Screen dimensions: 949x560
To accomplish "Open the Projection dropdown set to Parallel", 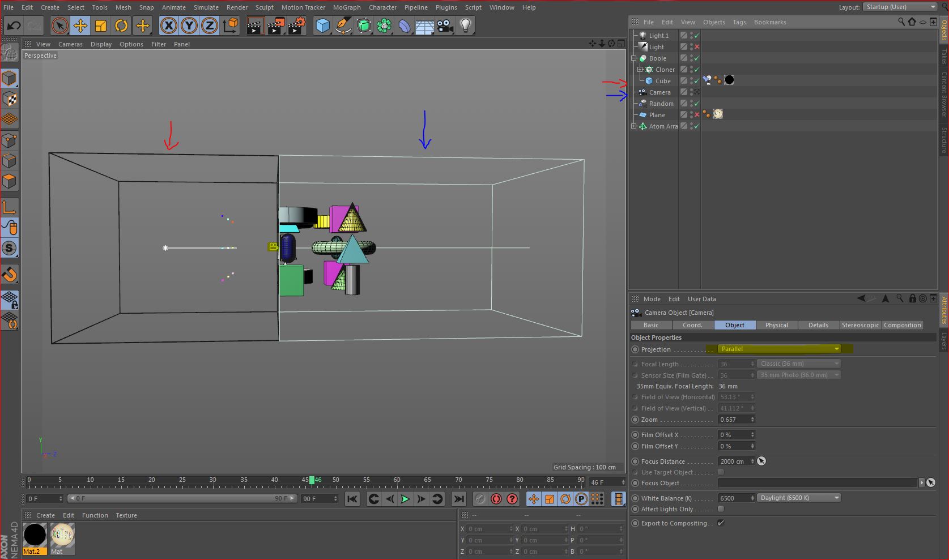I will coord(779,349).
